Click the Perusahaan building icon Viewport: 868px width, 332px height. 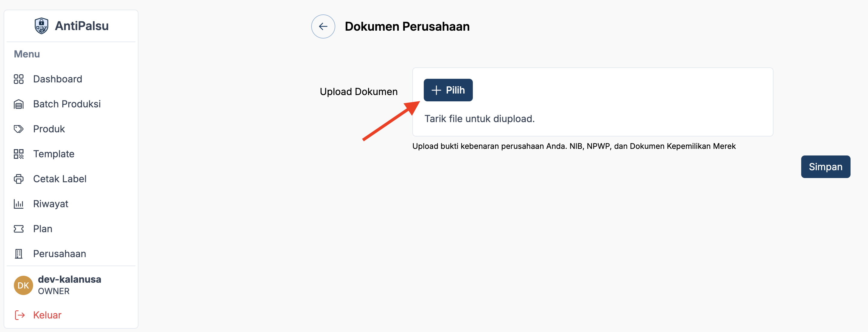coord(19,254)
